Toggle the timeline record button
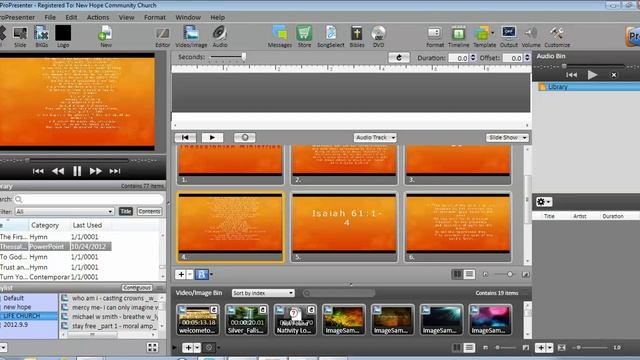 click(244, 138)
